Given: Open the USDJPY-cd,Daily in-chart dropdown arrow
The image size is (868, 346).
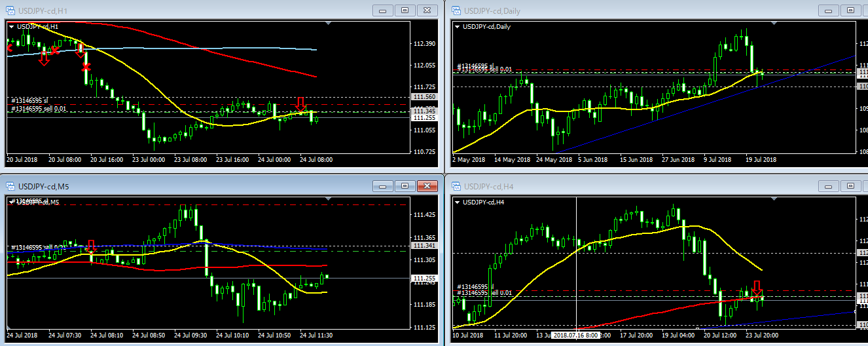Looking at the screenshot, I should (457, 26).
